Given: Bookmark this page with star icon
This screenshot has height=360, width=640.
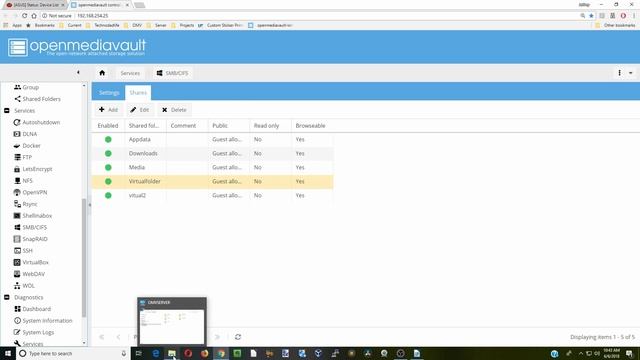Looking at the screenshot, I should click(591, 16).
